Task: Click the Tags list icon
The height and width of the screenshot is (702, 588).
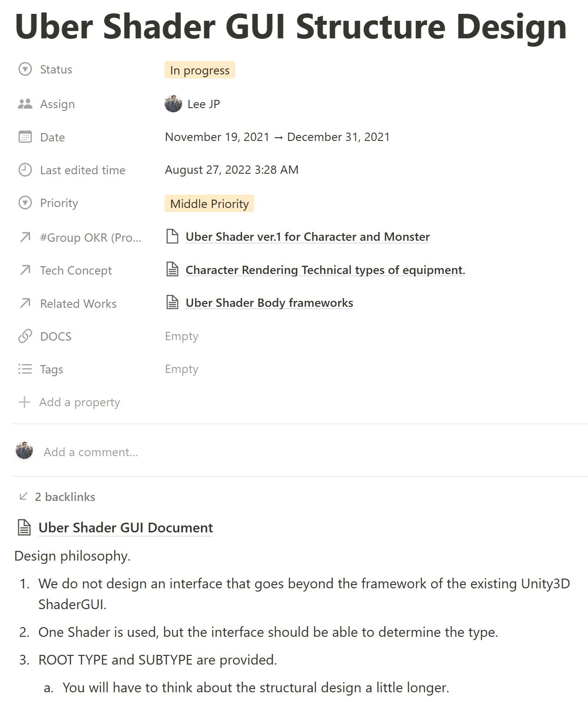Action: point(25,369)
